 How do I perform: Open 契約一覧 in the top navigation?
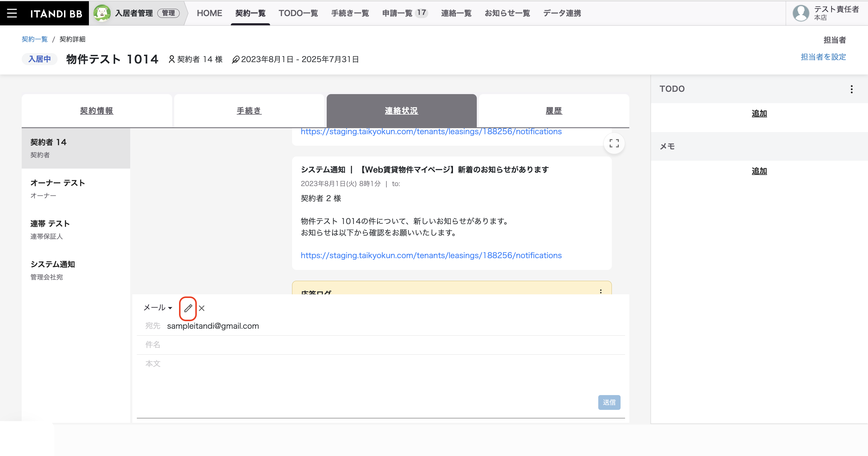coord(250,13)
